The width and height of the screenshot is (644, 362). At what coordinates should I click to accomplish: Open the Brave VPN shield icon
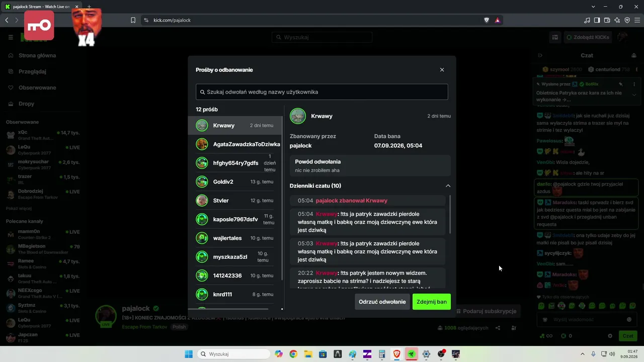627,20
